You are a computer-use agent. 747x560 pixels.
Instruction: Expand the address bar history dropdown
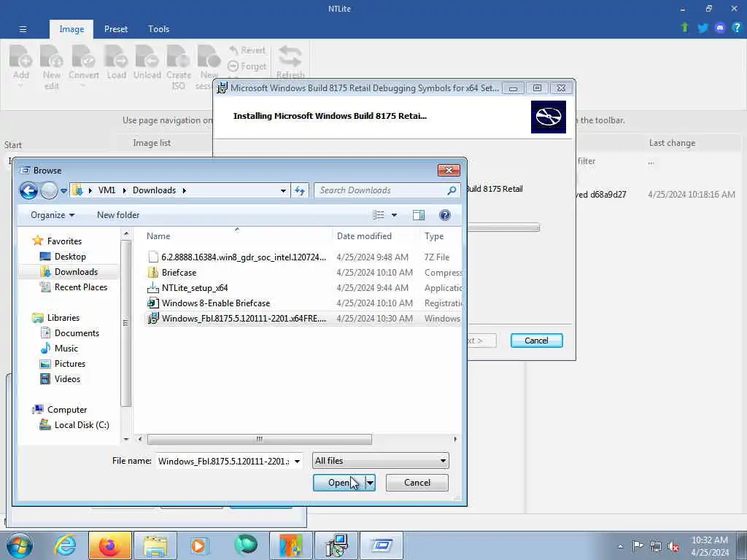click(283, 190)
